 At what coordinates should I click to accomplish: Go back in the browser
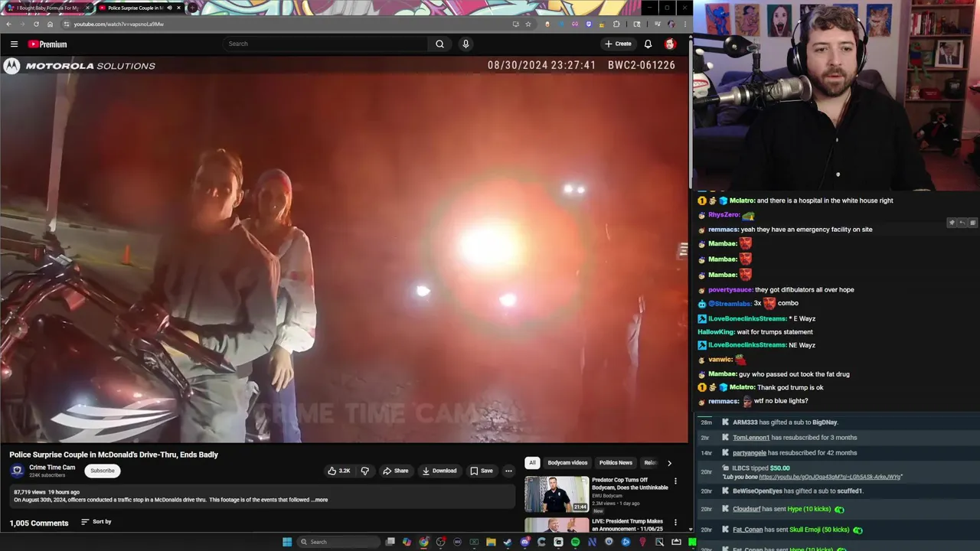(9, 24)
